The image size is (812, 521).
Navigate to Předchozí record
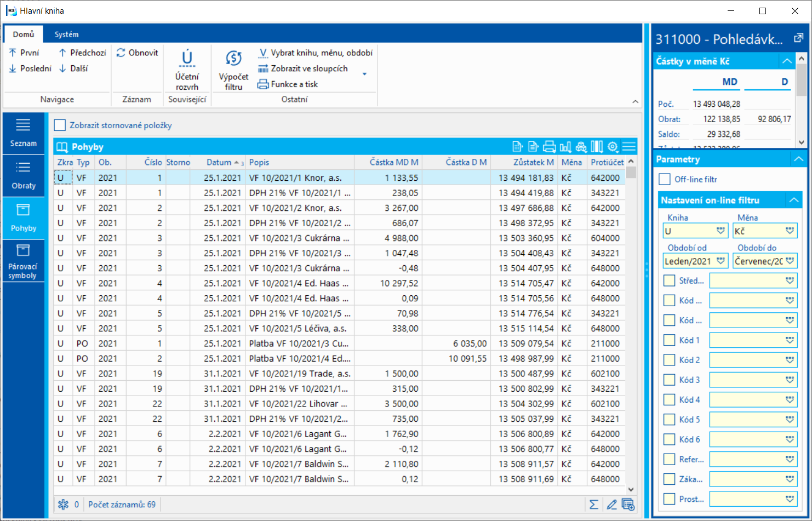(82, 53)
